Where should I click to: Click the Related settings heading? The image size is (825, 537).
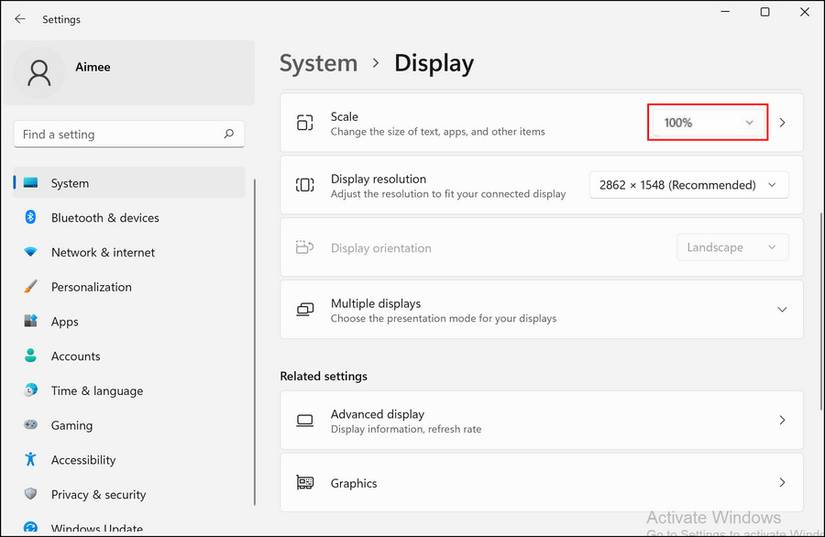[x=324, y=376]
